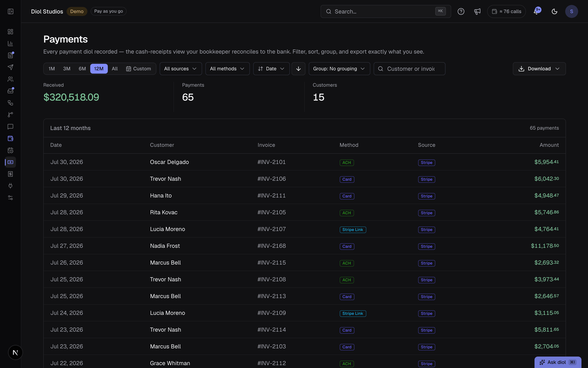This screenshot has width=588, height=368.
Task: Select the 1M time range
Action: (51, 69)
